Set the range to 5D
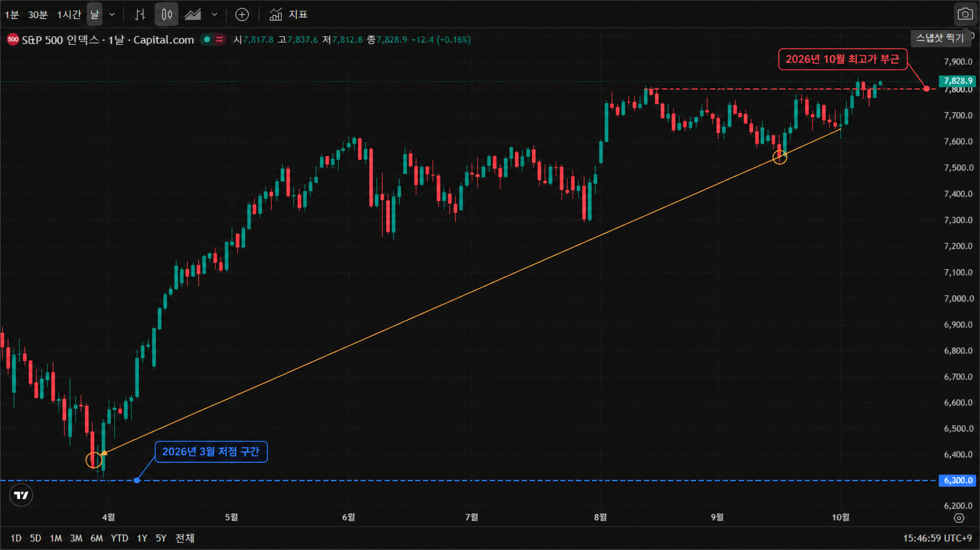The height and width of the screenshot is (550, 980). tap(35, 539)
